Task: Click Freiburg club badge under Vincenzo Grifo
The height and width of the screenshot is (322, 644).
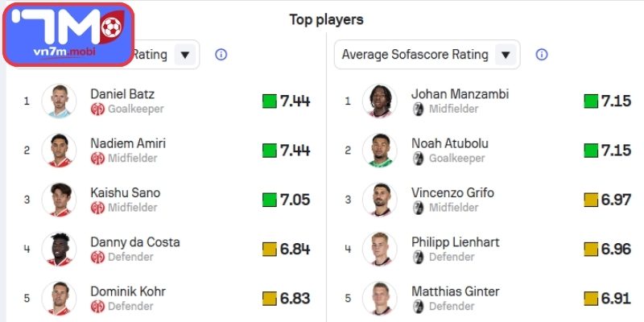Action: [x=418, y=208]
